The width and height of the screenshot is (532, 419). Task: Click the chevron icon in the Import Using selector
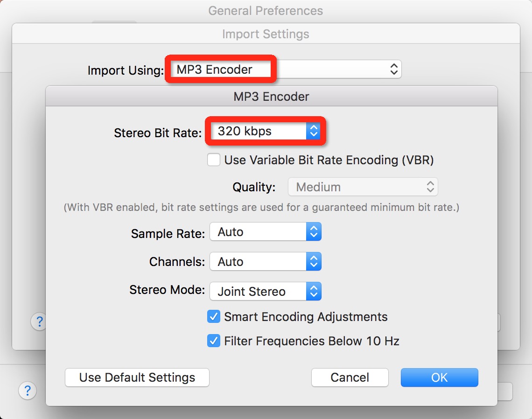(x=394, y=69)
